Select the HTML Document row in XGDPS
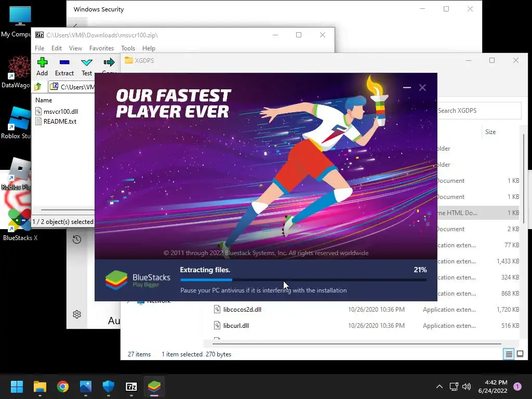The width and height of the screenshot is (532, 399). point(478,212)
